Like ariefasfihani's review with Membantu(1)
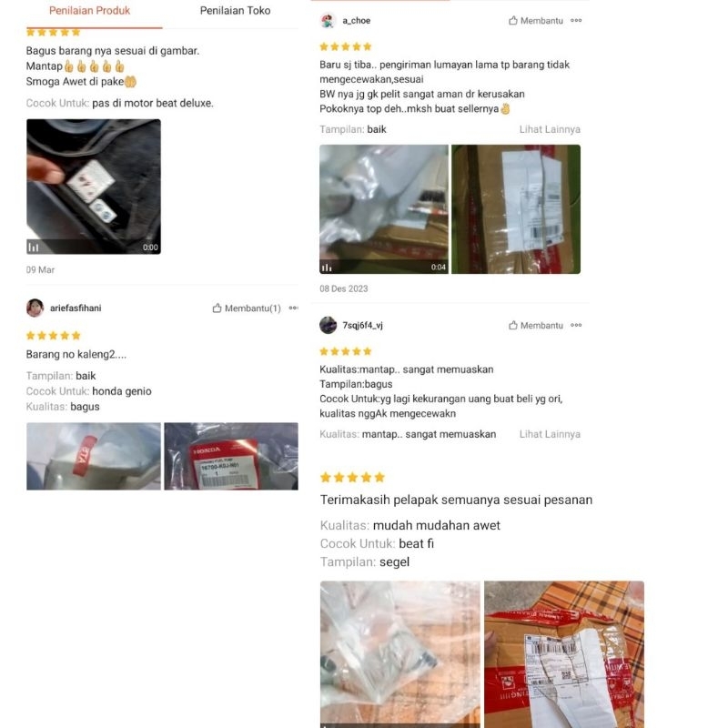The image size is (728, 728). point(247,308)
